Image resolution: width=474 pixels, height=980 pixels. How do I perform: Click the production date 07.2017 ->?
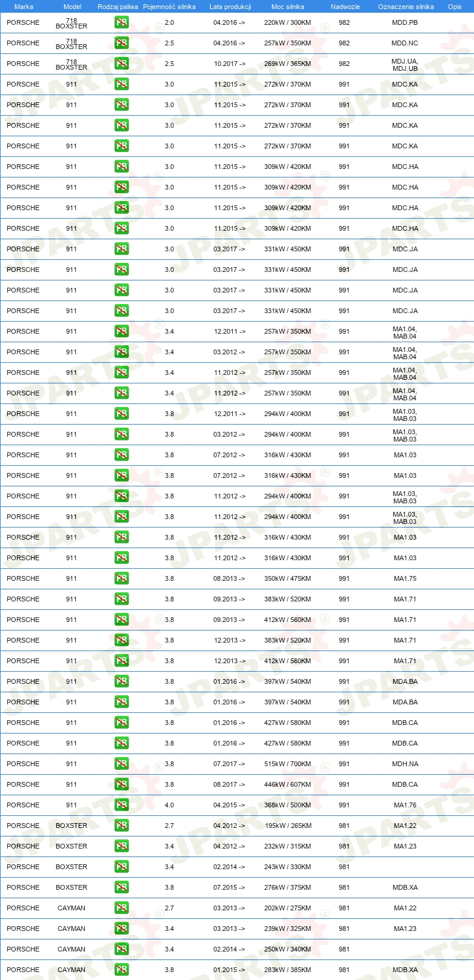point(229,764)
